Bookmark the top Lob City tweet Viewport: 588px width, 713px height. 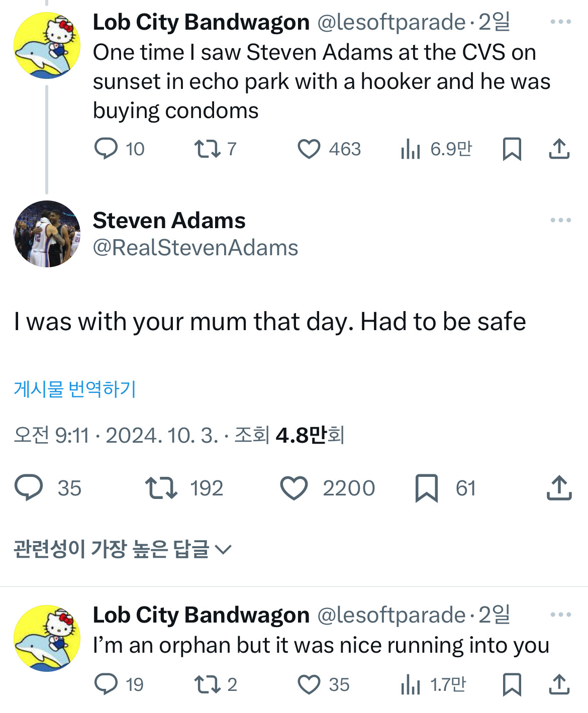tap(512, 149)
